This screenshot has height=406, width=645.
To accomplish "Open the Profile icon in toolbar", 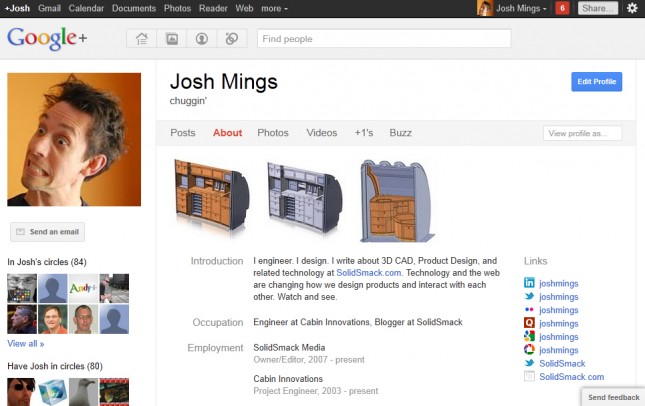I will pyautogui.click(x=202, y=39).
